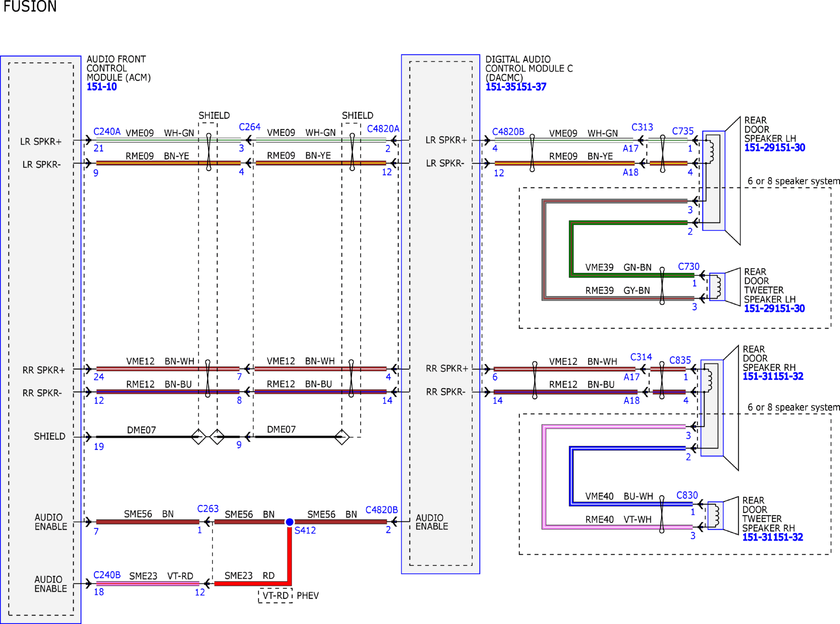Screen dimensions: 840x624
Task: Click the AUDIO ENABLE label inside the DACMC
Action: [x=432, y=522]
